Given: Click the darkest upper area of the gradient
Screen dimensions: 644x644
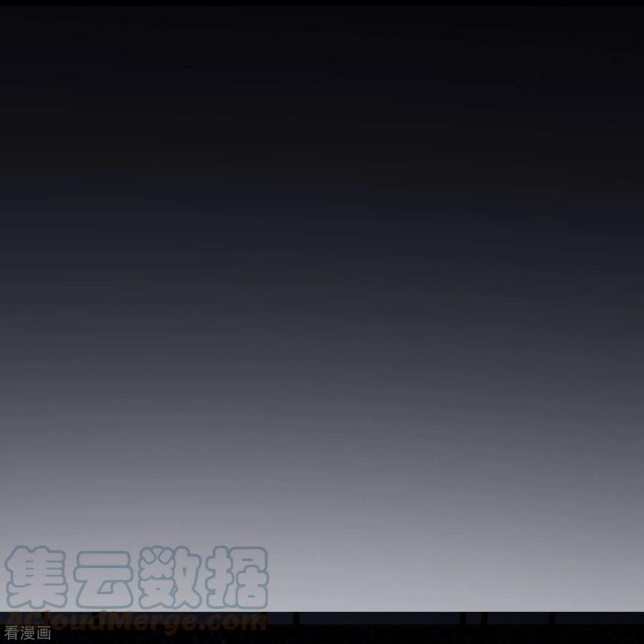Looking at the screenshot, I should 322,54.
